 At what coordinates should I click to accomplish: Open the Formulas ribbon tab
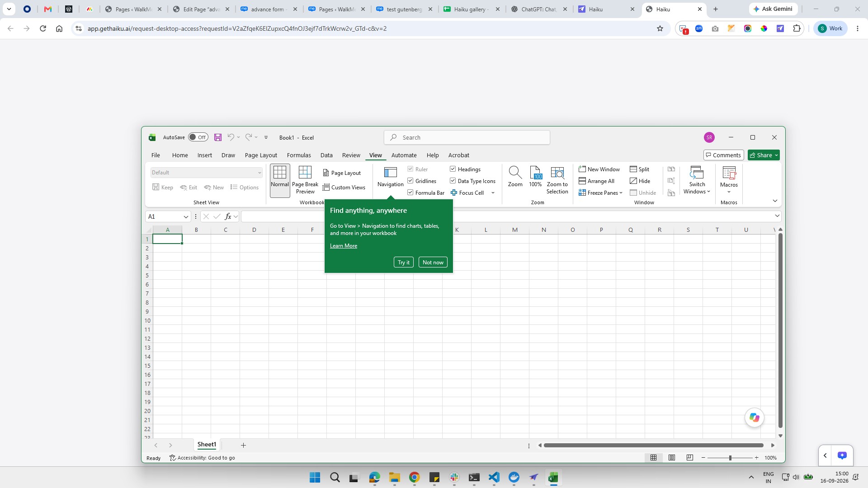coord(299,155)
